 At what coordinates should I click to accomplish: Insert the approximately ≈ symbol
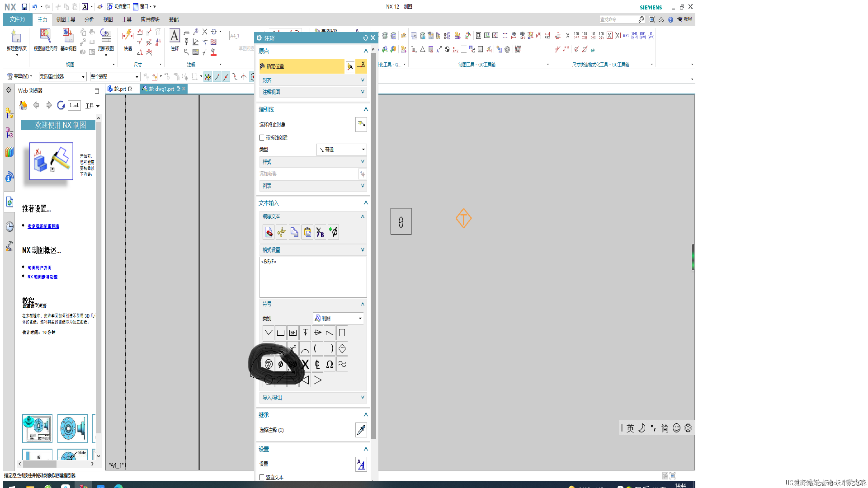click(x=342, y=364)
